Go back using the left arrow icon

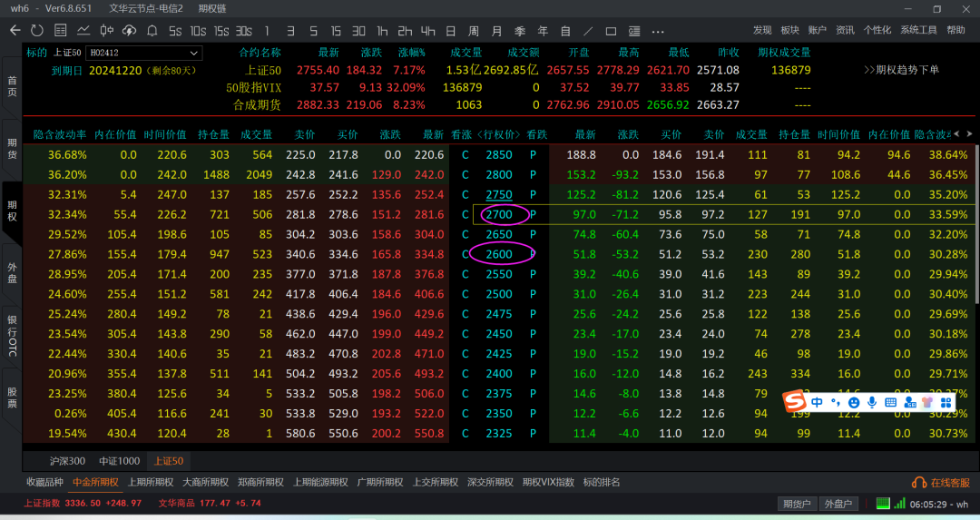[15, 30]
